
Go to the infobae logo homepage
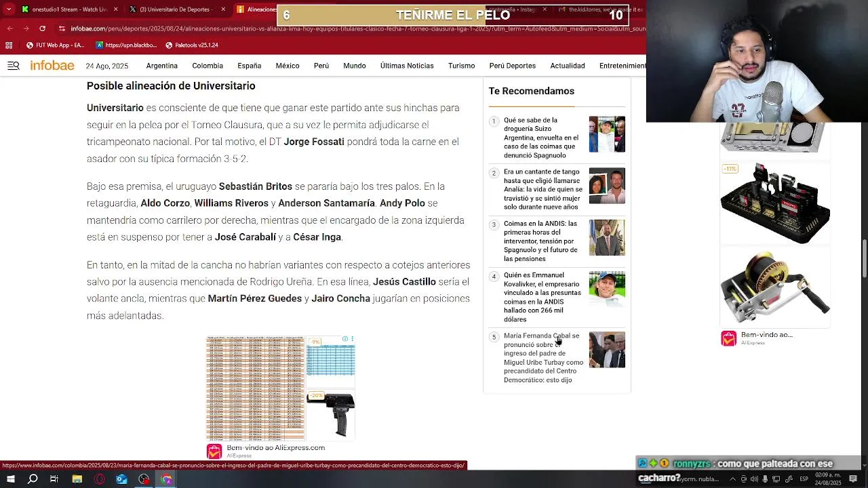pyautogui.click(x=52, y=66)
